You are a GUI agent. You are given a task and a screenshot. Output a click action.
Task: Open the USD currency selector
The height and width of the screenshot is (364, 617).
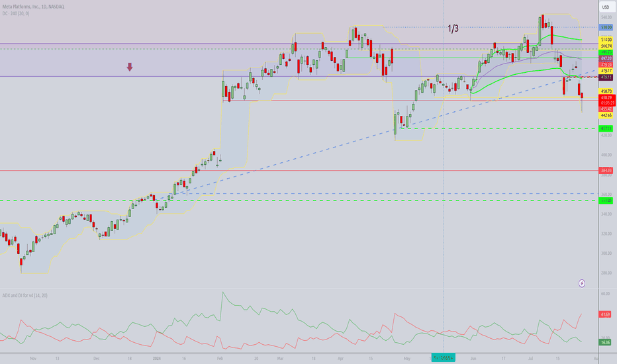coord(606,7)
